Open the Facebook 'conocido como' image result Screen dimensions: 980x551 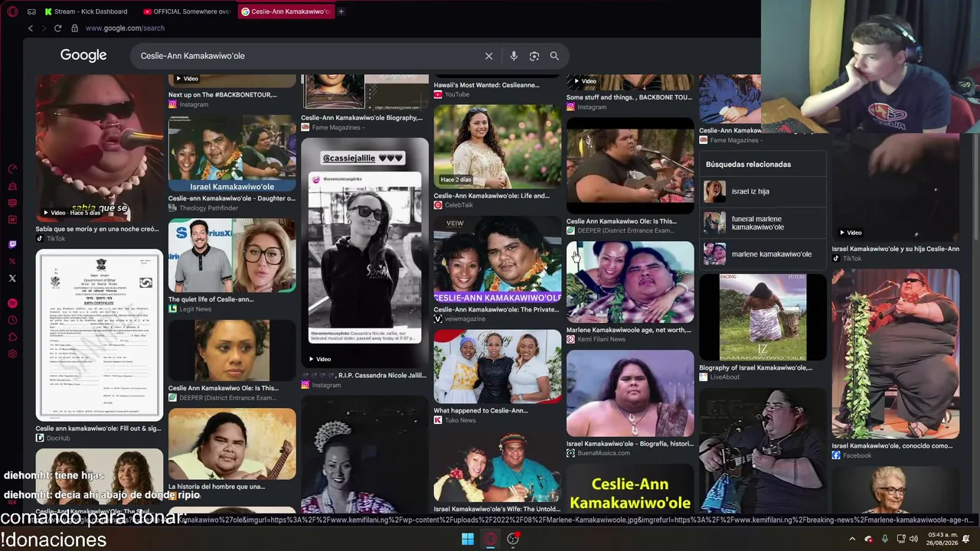[x=895, y=354]
